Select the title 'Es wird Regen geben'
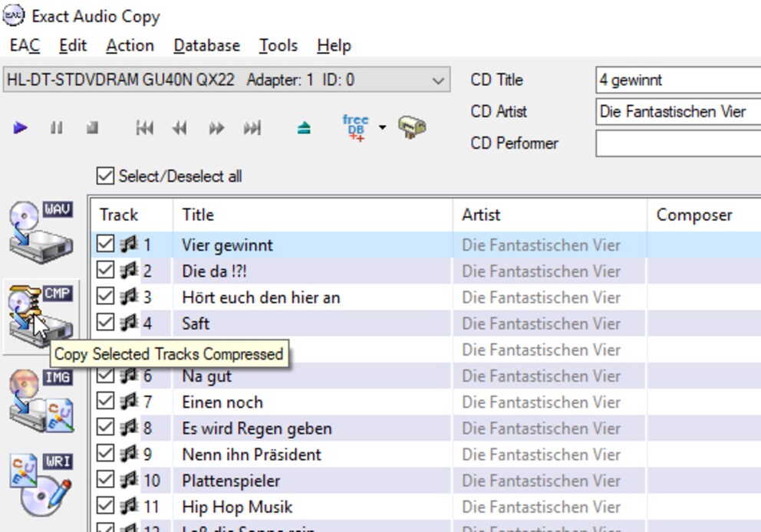Screen dimensions: 761x532 257,429
